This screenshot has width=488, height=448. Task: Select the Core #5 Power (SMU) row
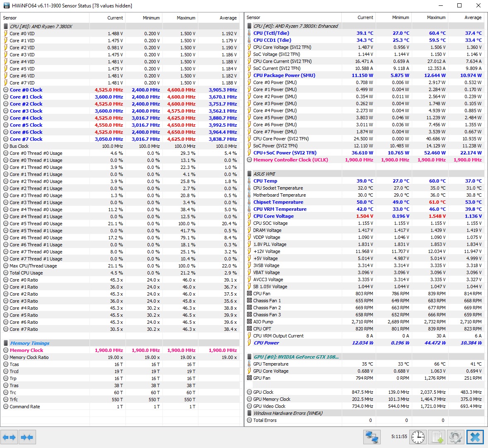click(365, 117)
